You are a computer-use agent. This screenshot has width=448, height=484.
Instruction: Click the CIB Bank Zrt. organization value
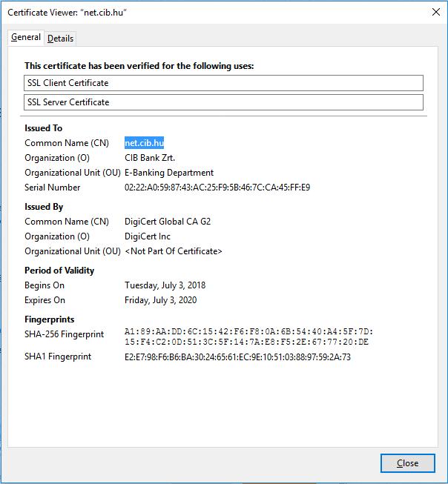[150, 158]
